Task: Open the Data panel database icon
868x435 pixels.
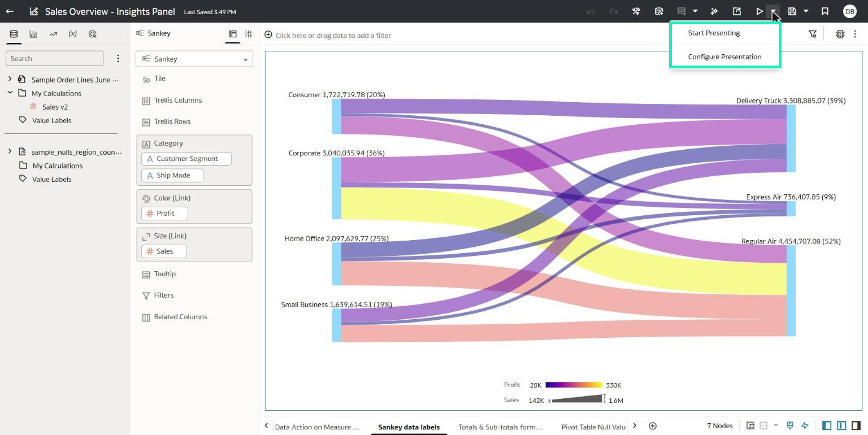Action: [14, 34]
